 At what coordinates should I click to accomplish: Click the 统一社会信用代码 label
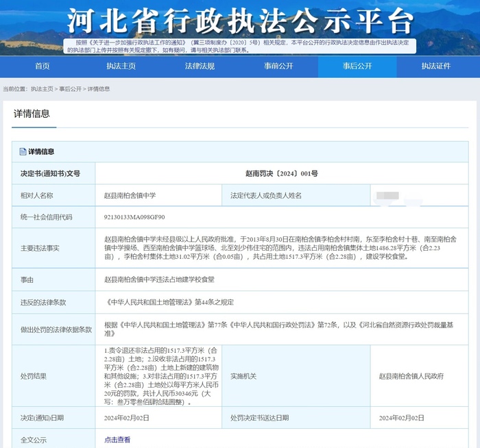click(46, 217)
